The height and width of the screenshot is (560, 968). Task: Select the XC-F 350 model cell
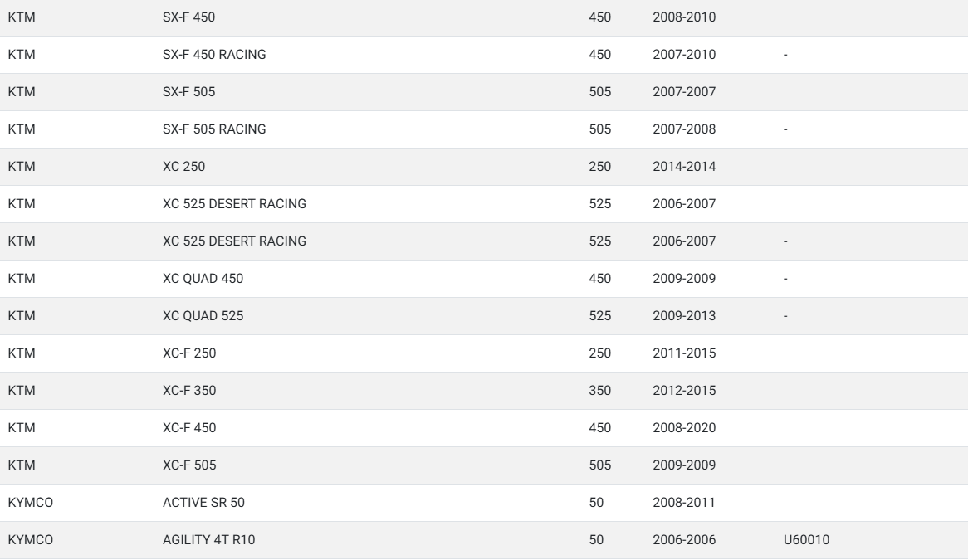(189, 391)
